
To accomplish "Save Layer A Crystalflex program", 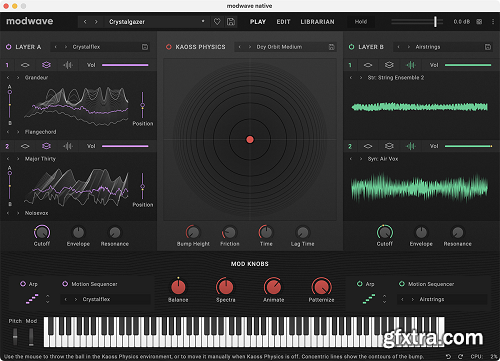I will point(145,47).
